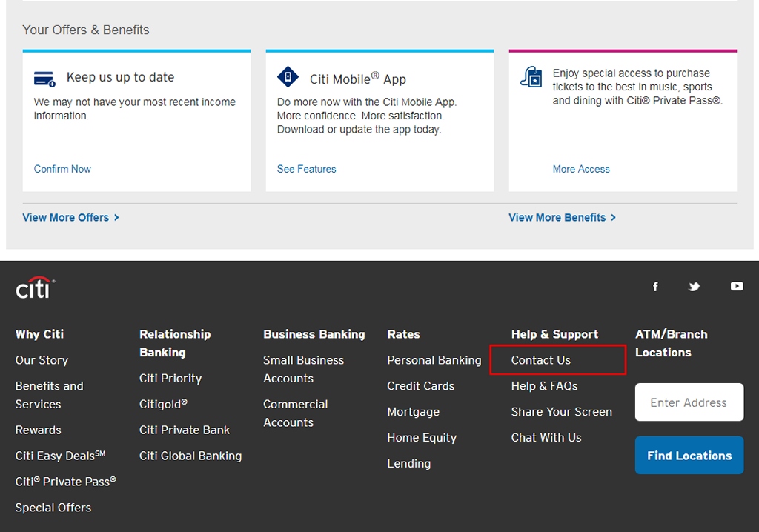
Task: Open the View More Benefits link
Action: pos(562,218)
